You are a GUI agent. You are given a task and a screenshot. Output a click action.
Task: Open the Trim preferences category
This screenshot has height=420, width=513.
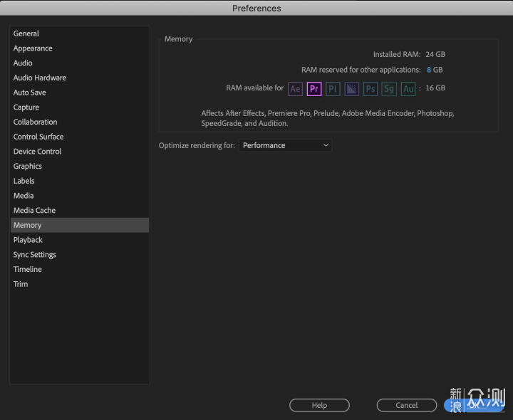80,284
